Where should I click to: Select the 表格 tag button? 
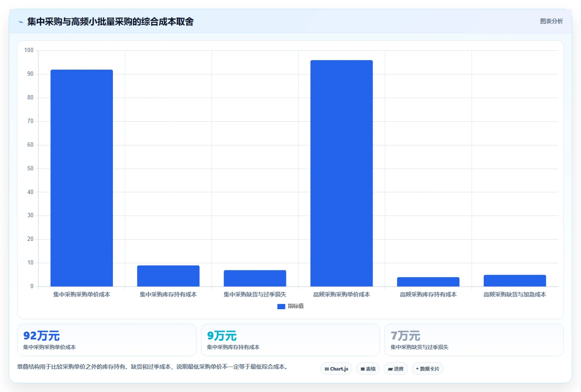point(368,369)
